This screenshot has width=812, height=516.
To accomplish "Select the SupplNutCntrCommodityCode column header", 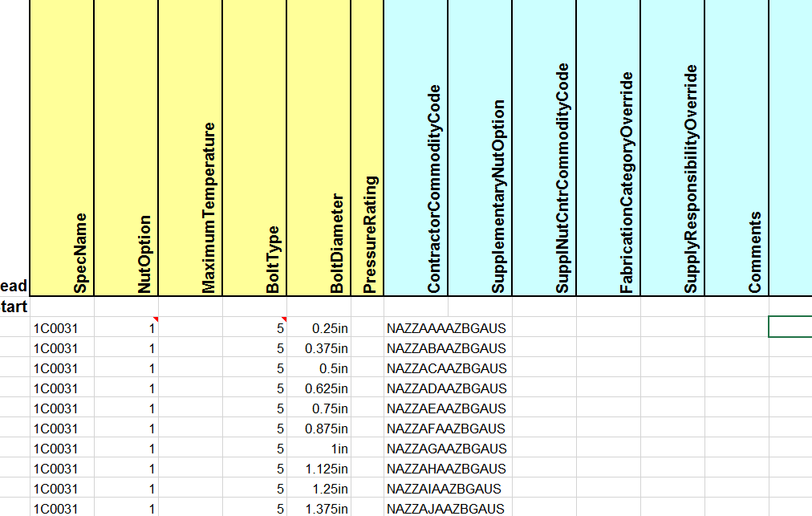I will (x=544, y=148).
